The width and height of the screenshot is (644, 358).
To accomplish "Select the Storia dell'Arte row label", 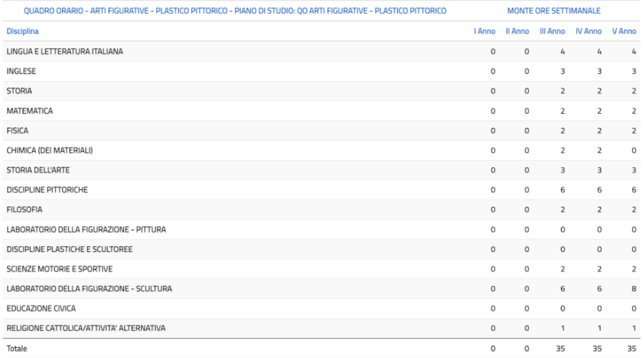I will [x=38, y=170].
